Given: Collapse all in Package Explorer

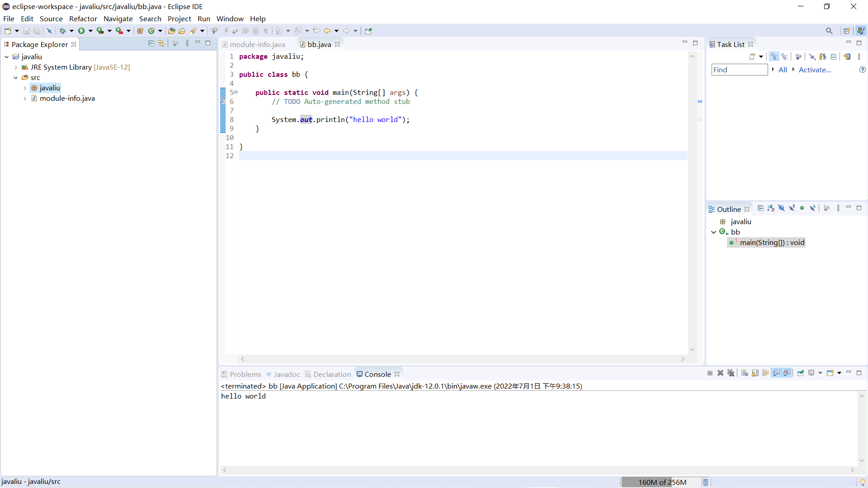Looking at the screenshot, I should tap(151, 43).
